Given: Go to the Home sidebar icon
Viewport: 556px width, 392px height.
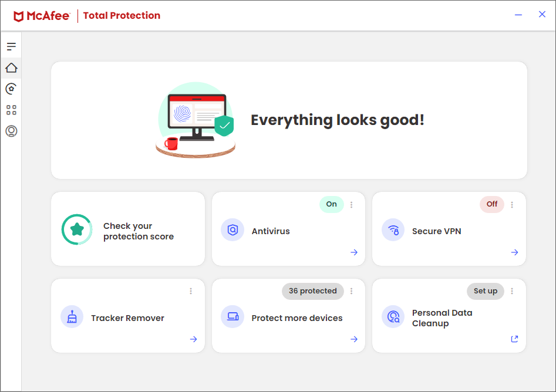Looking at the screenshot, I should [11, 68].
